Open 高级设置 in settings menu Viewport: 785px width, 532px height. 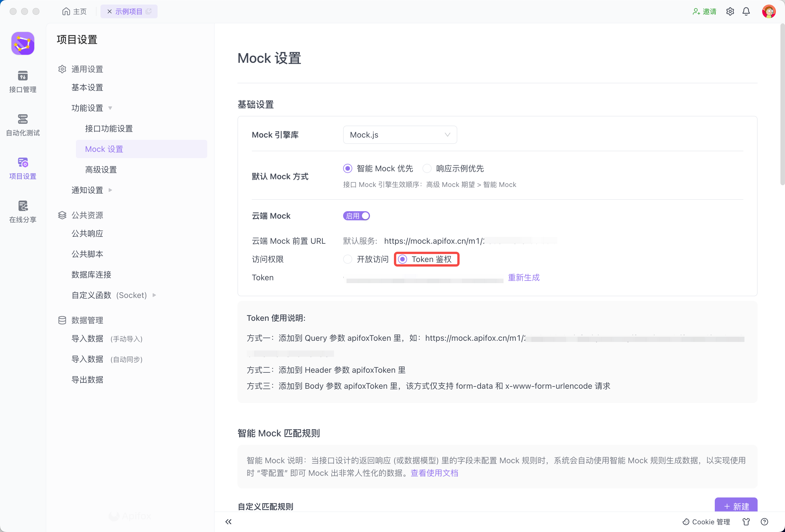coord(101,170)
